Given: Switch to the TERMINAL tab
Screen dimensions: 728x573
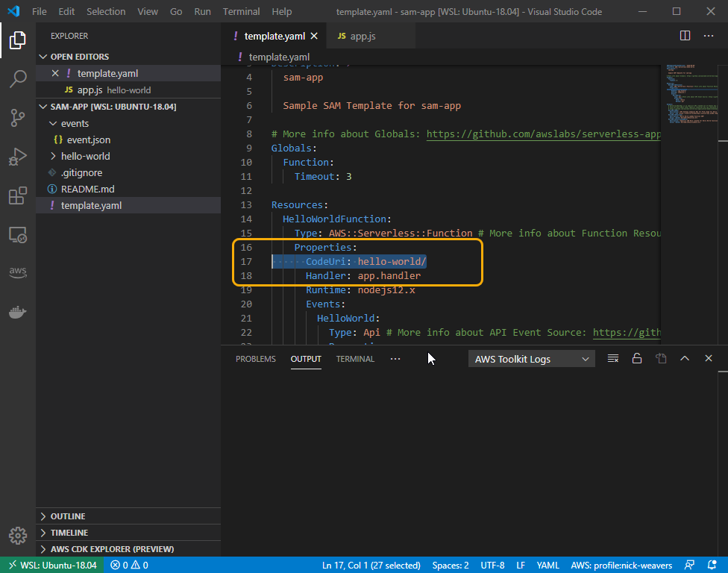Looking at the screenshot, I should pyautogui.click(x=355, y=358).
